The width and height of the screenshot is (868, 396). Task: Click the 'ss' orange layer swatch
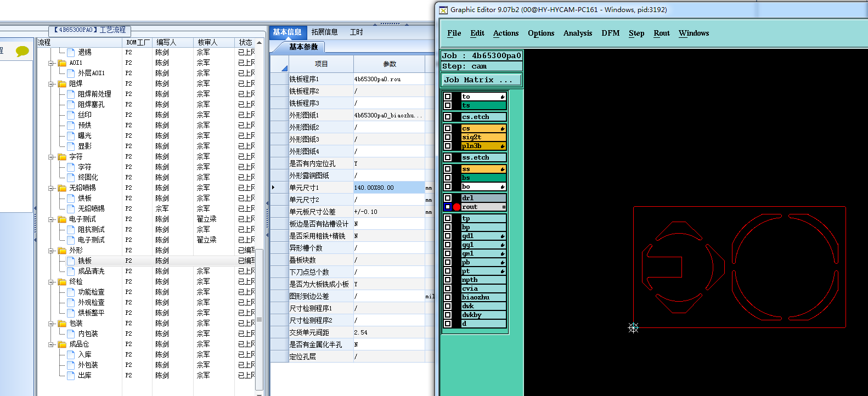[483, 169]
